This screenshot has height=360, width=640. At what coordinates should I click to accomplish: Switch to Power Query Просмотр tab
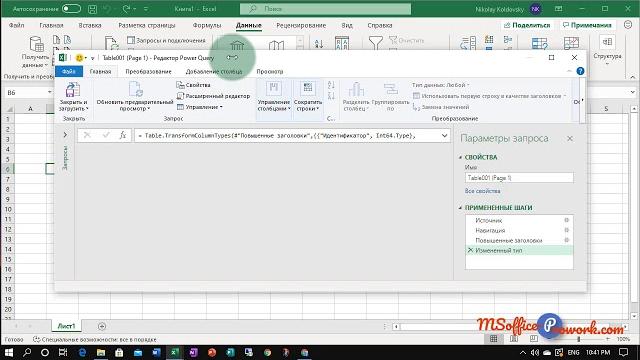(x=270, y=71)
